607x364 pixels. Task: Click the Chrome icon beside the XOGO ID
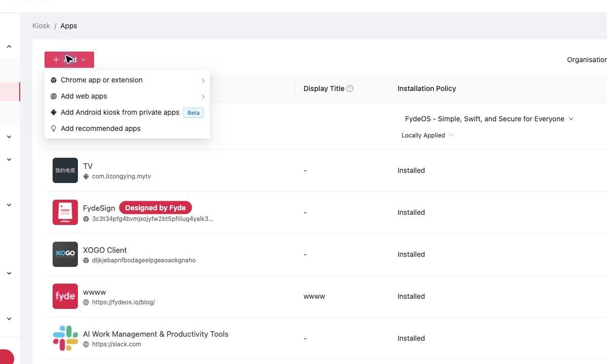tap(86, 260)
